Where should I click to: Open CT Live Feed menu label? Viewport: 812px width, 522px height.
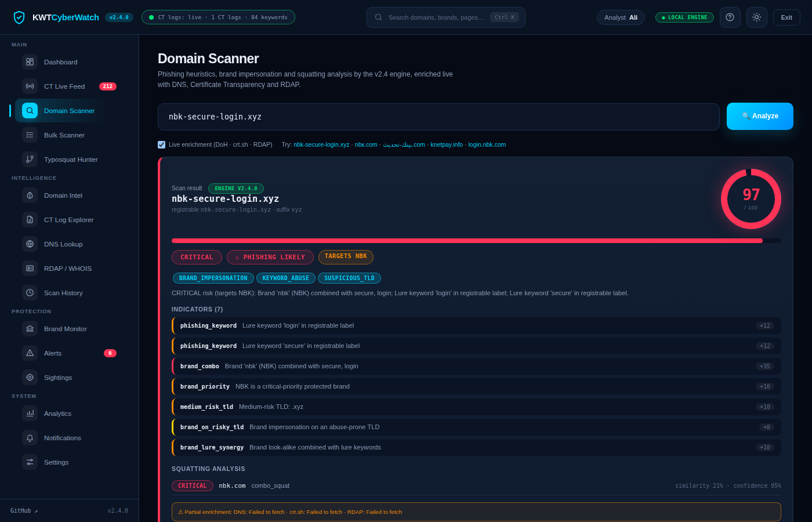click(64, 86)
